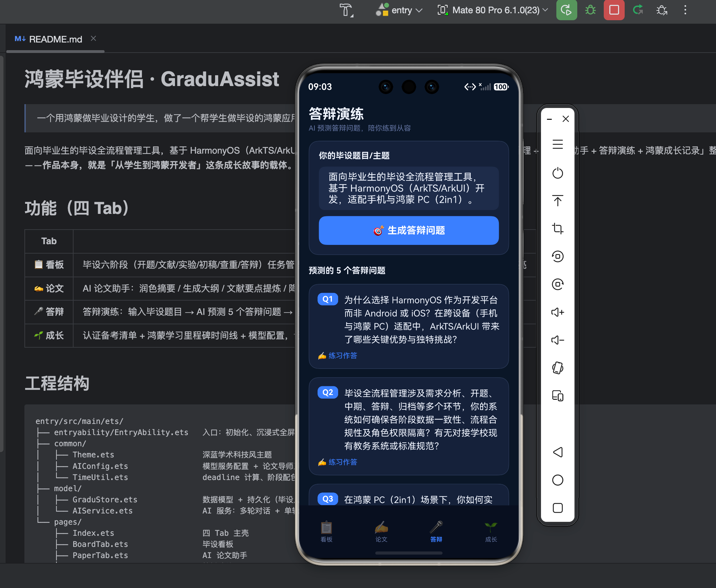Open the Mate 80 Pro device selector dropdown
This screenshot has width=716, height=588.
tap(493, 10)
